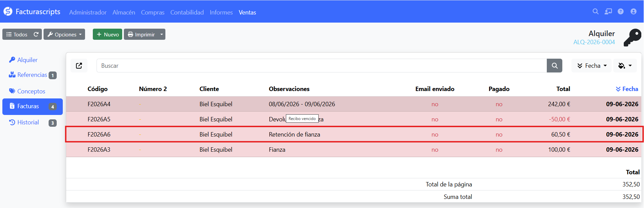Open the color fill filter dropdown
This screenshot has width=644, height=208.
tap(625, 66)
